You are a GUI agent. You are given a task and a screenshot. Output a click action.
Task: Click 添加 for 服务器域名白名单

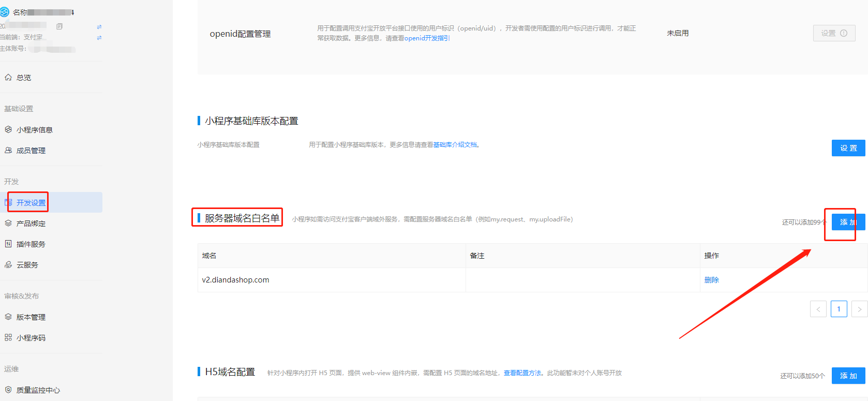pyautogui.click(x=848, y=222)
